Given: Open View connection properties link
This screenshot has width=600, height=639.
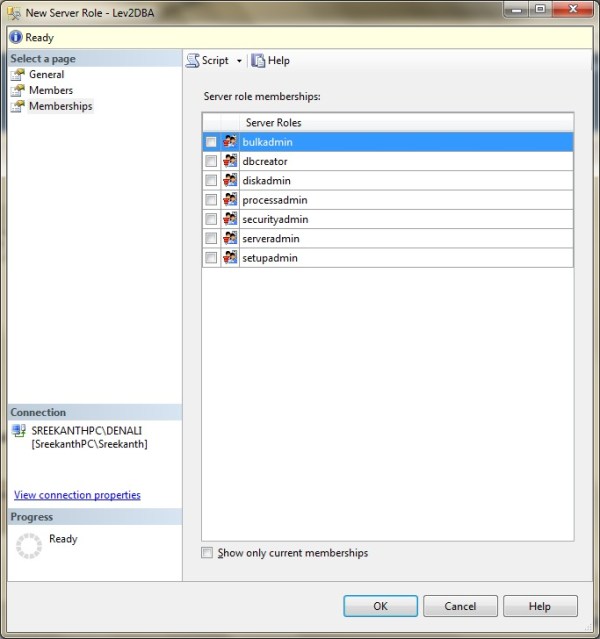Looking at the screenshot, I should (77, 495).
